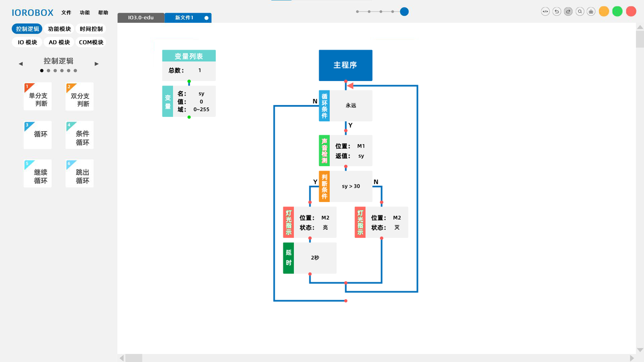Open the code view icon in the toolbar
This screenshot has height=362, width=644.
[545, 11]
